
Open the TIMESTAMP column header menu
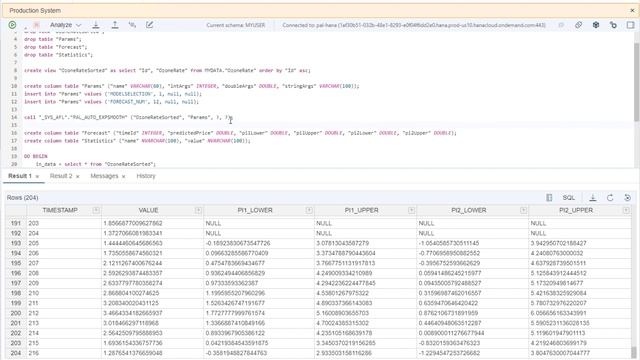[x=96, y=210]
